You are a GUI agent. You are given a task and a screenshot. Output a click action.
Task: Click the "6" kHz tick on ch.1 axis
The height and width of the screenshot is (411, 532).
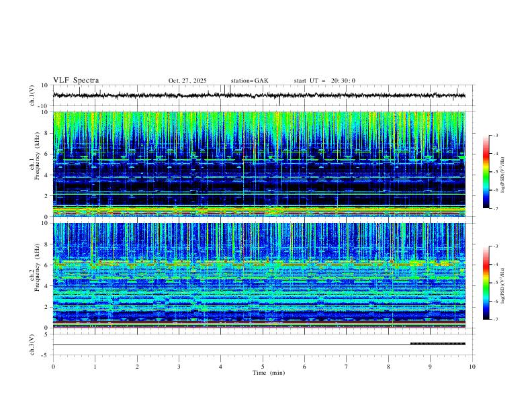47,154
